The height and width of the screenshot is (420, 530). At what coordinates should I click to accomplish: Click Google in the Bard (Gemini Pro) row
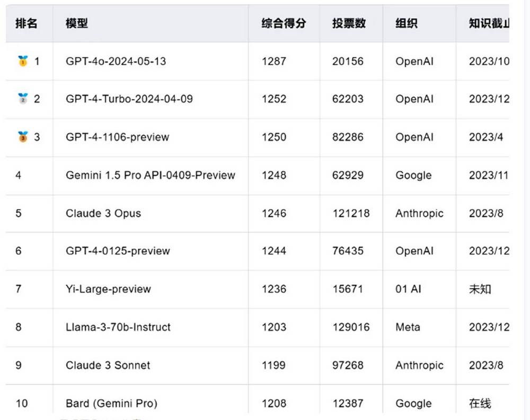coord(413,404)
